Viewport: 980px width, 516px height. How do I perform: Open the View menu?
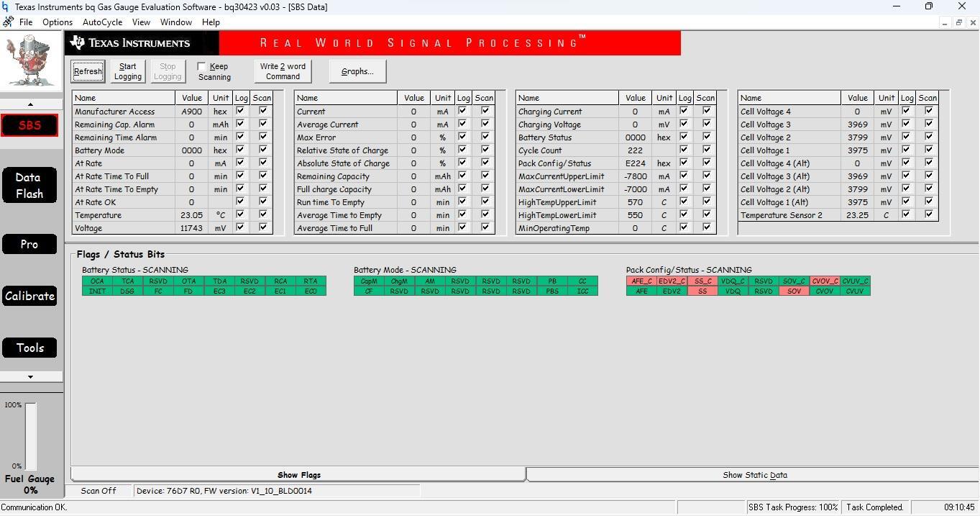click(141, 22)
